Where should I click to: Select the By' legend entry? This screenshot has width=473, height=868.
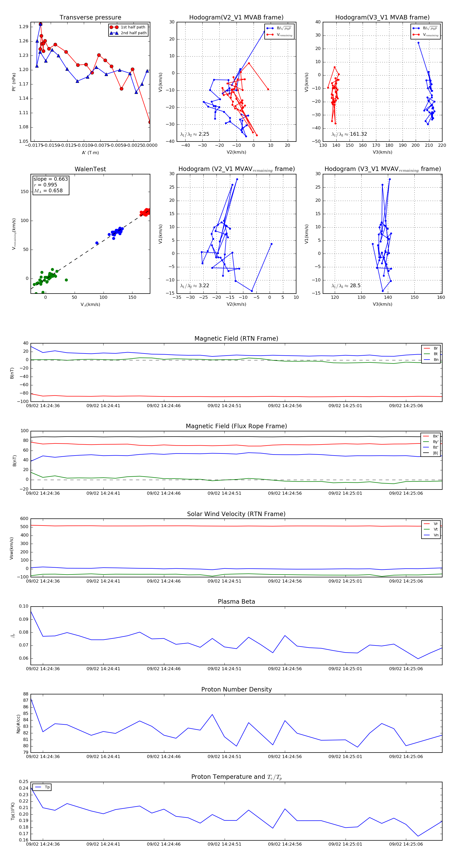(431, 442)
